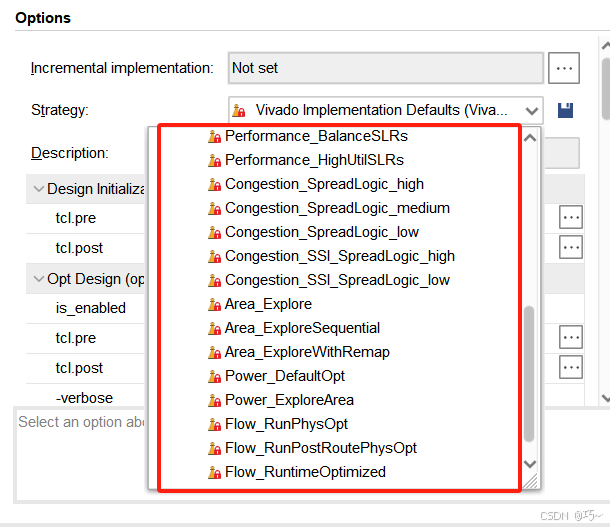Choose Area_ExploreSequential strategy
Screen dimensions: 610x527
302,328
